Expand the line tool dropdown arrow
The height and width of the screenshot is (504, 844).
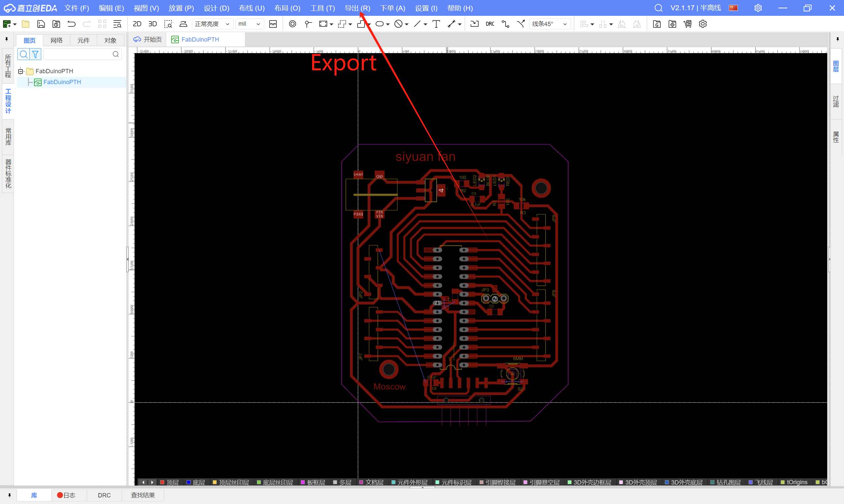click(x=425, y=24)
